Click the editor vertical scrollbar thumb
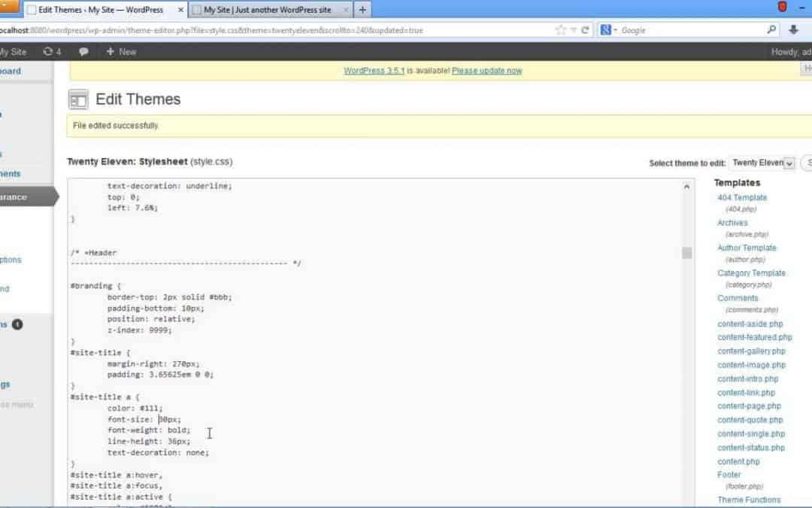The image size is (812, 508). (x=686, y=252)
